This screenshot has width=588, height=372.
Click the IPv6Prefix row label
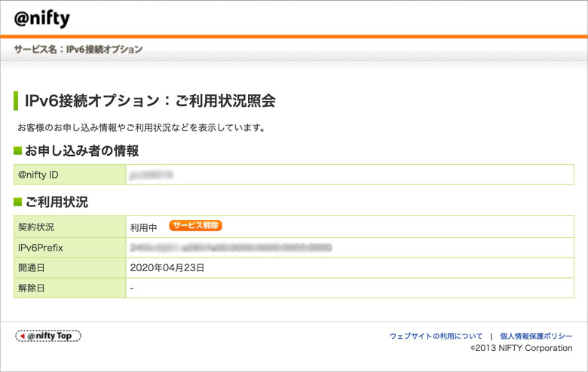pos(41,248)
